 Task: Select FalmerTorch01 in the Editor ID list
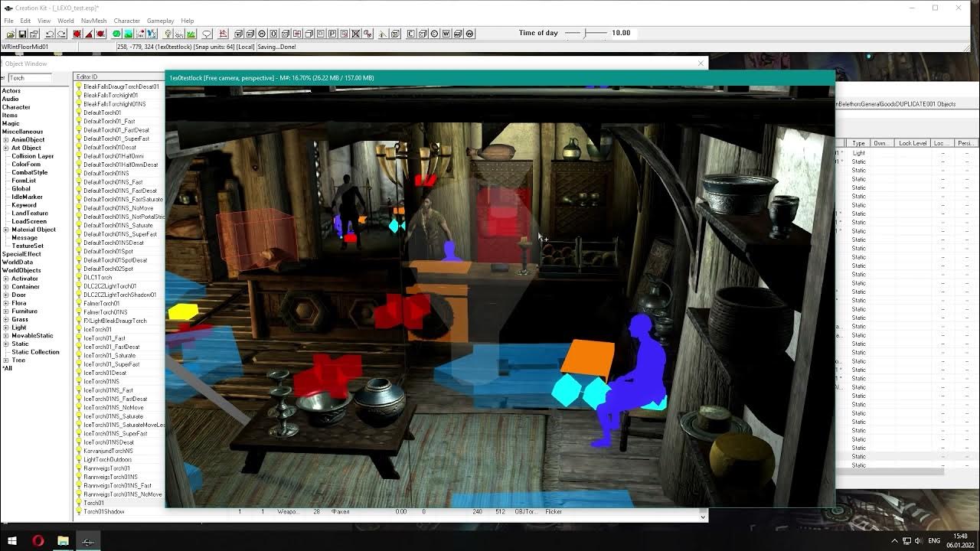click(101, 304)
